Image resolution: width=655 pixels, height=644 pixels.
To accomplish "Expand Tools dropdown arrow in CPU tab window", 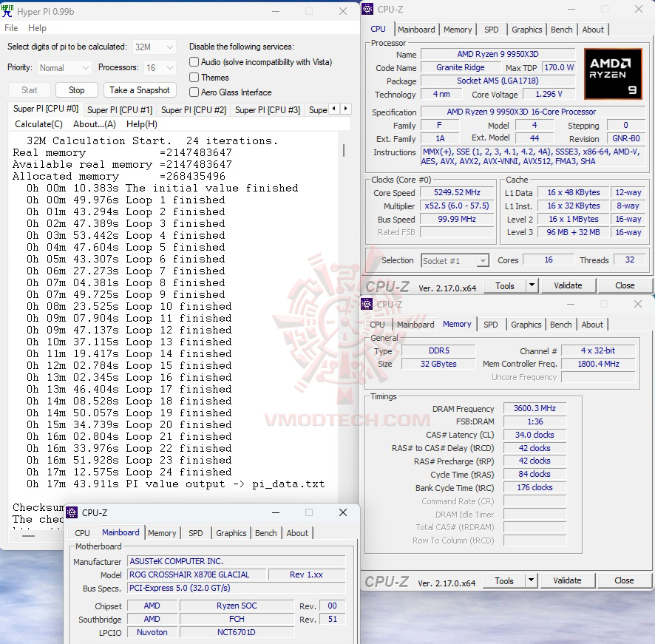I will point(532,285).
